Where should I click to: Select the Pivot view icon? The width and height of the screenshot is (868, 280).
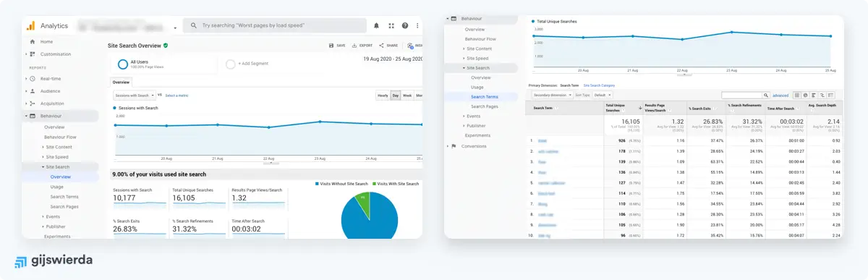pyautogui.click(x=831, y=95)
